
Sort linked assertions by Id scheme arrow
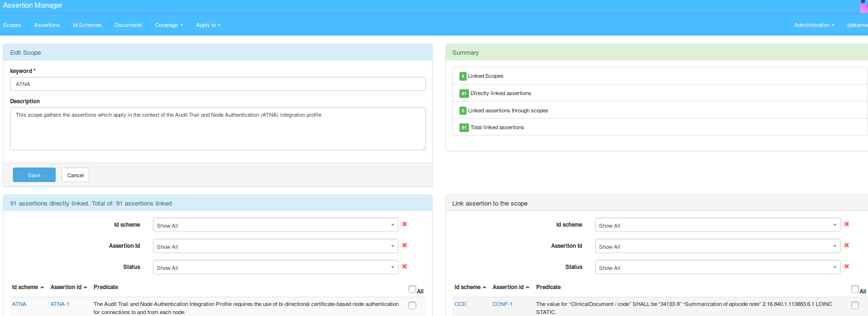click(x=42, y=287)
